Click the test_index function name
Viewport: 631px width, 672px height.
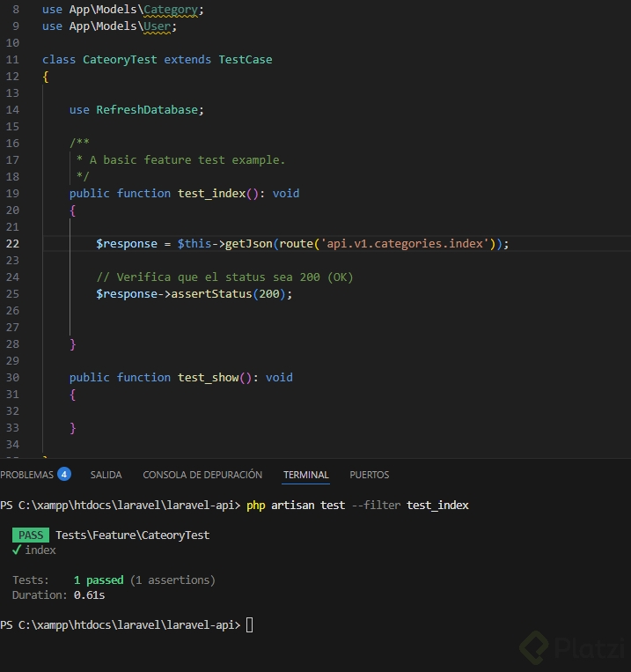tap(211, 193)
